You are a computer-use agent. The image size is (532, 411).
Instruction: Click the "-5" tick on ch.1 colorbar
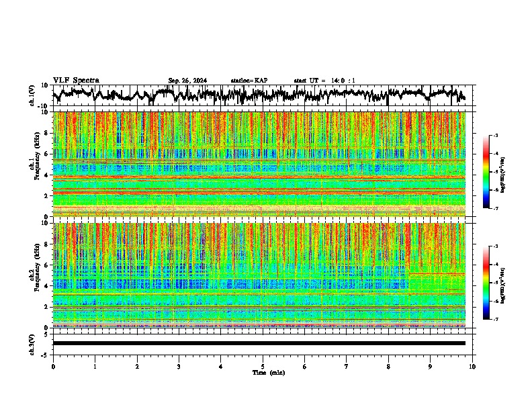point(495,172)
